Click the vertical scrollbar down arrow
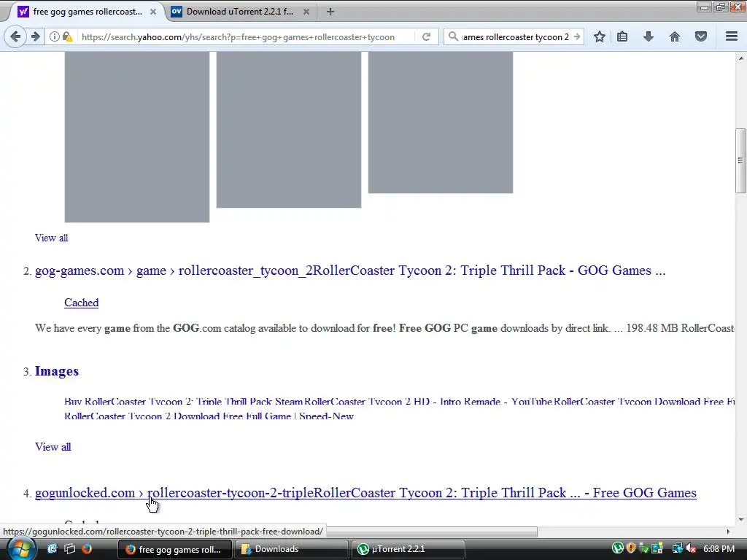 click(740, 519)
